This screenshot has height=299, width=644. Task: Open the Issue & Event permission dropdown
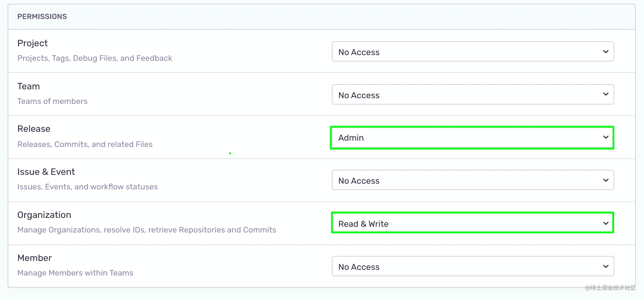[x=473, y=180]
